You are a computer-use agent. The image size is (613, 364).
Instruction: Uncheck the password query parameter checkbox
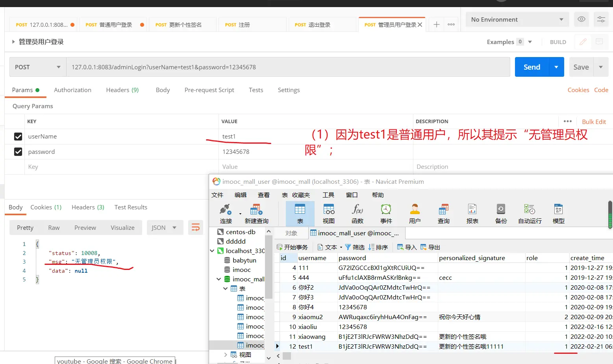point(18,152)
